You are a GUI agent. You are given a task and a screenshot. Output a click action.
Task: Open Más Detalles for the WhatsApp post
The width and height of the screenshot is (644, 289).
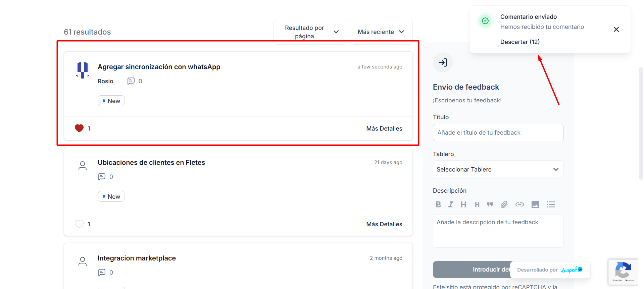point(384,129)
